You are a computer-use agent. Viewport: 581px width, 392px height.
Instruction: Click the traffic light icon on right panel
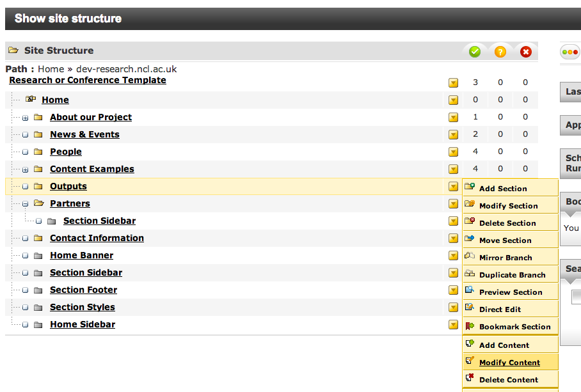(x=569, y=52)
